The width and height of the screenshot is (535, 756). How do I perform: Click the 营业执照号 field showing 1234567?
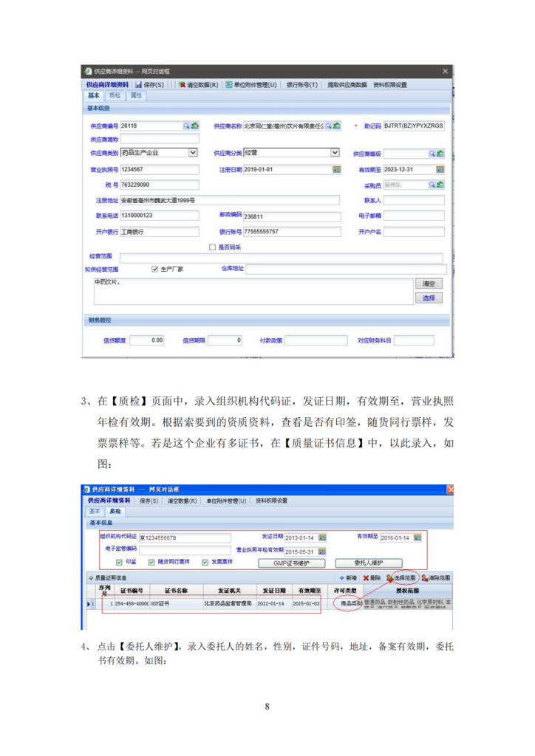tap(159, 170)
